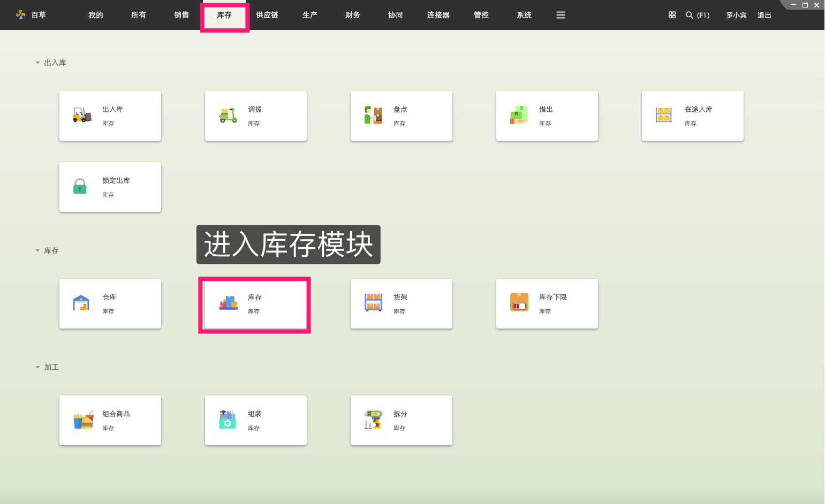Open the hamburger menu for more modules

[561, 15]
